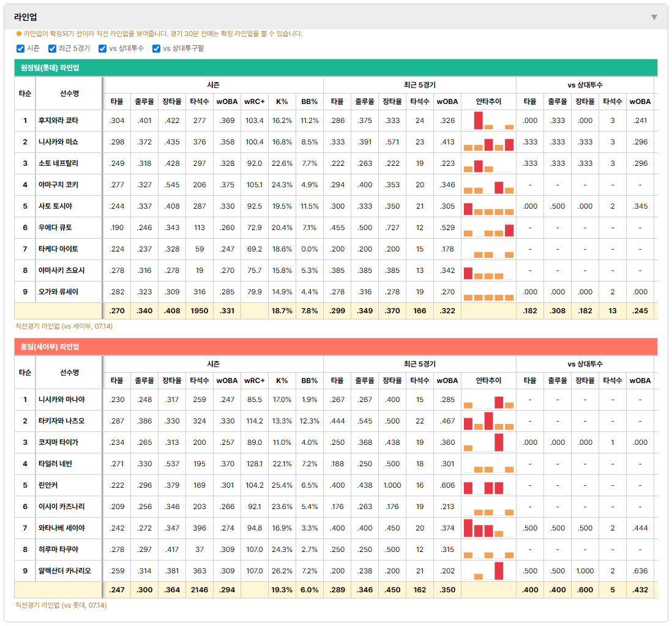672x626 pixels.
Task: Click the 안타추이 column header in 세이부 table
Action: pos(488,381)
